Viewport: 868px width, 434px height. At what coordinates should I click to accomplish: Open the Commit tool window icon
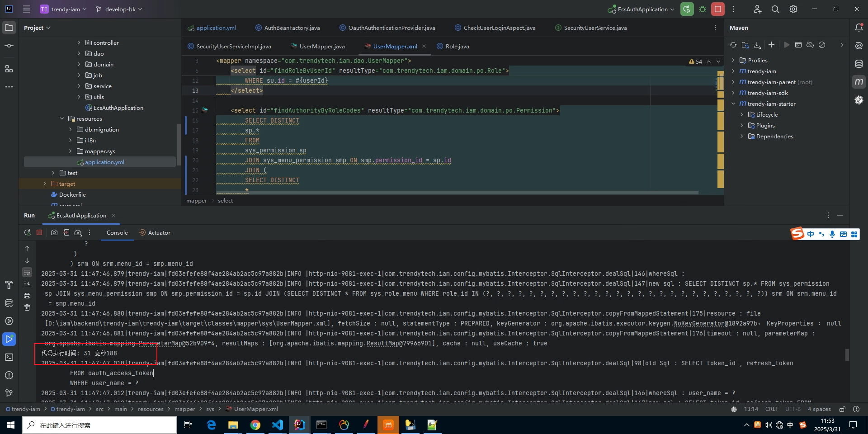point(9,46)
